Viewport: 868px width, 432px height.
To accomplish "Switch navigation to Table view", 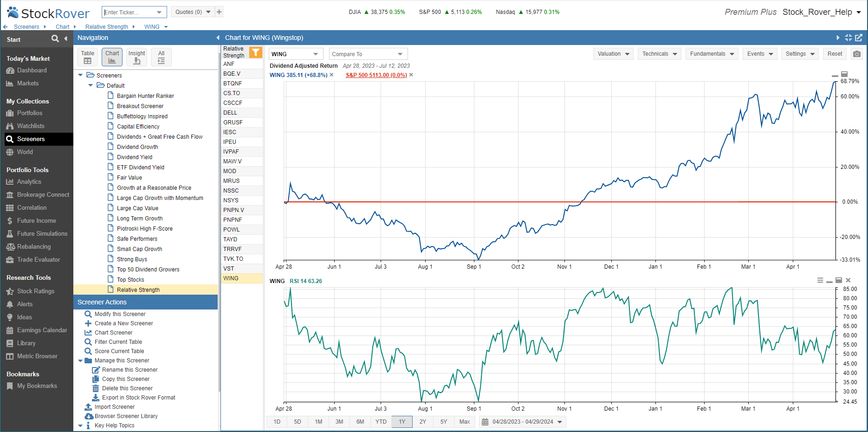I will point(87,57).
